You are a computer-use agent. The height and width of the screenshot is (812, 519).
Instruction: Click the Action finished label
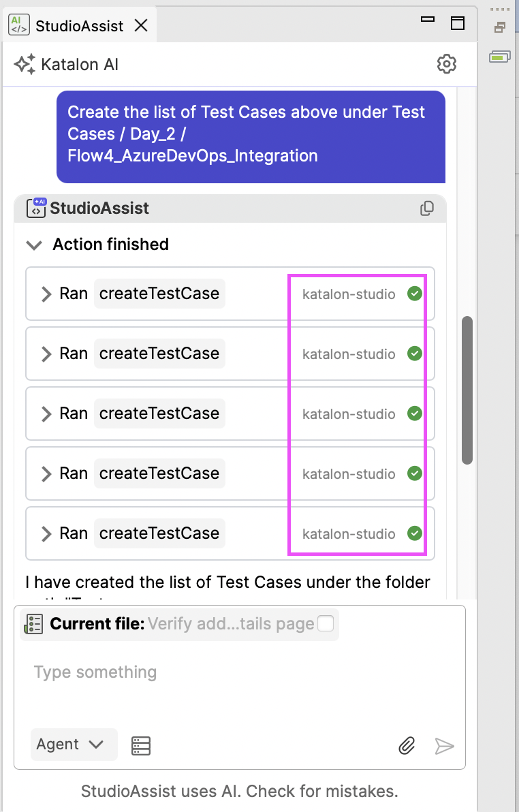click(111, 245)
